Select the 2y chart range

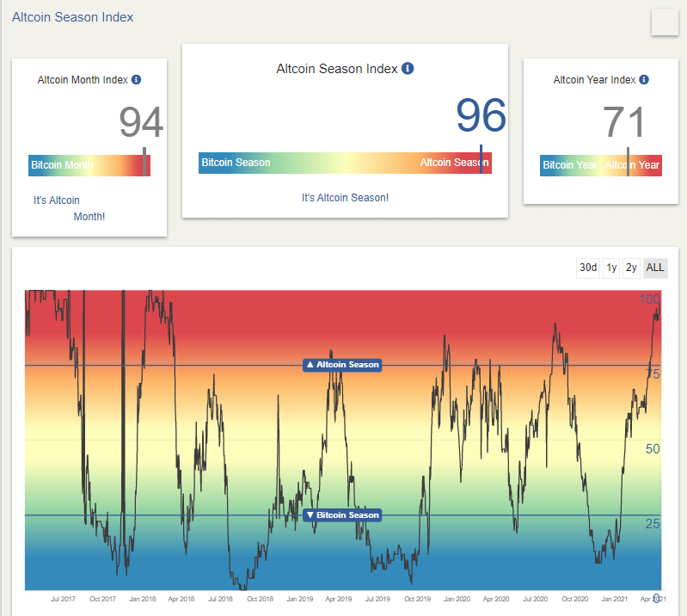click(x=631, y=268)
